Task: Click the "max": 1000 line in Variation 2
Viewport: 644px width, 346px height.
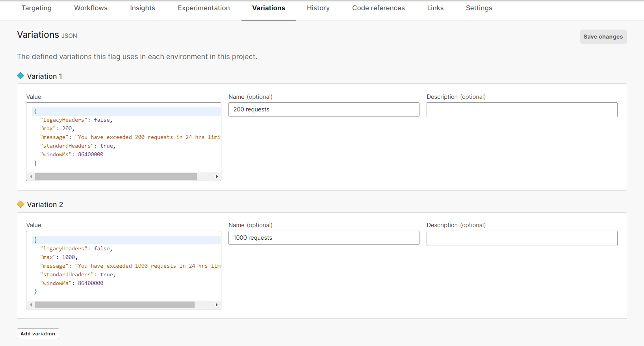Action: click(59, 257)
